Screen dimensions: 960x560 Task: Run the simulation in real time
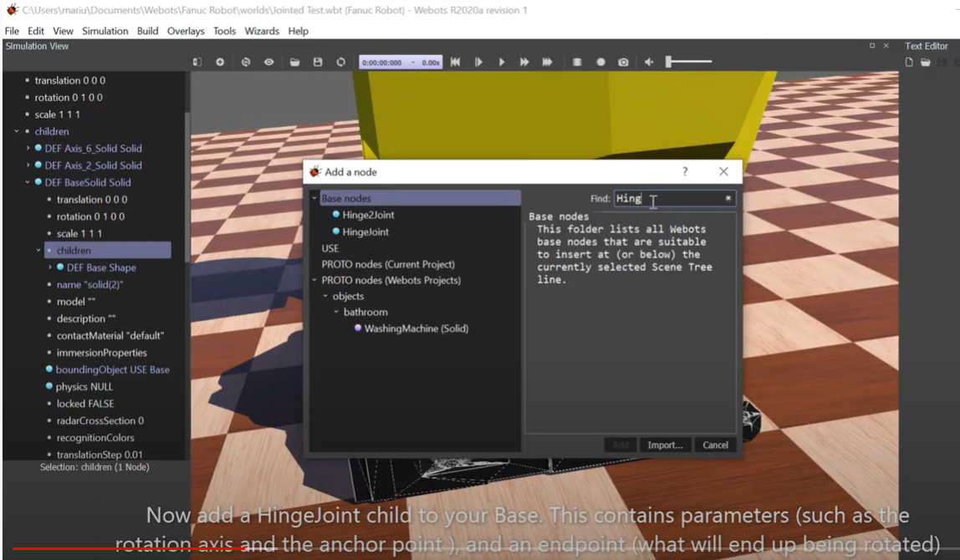tap(502, 62)
